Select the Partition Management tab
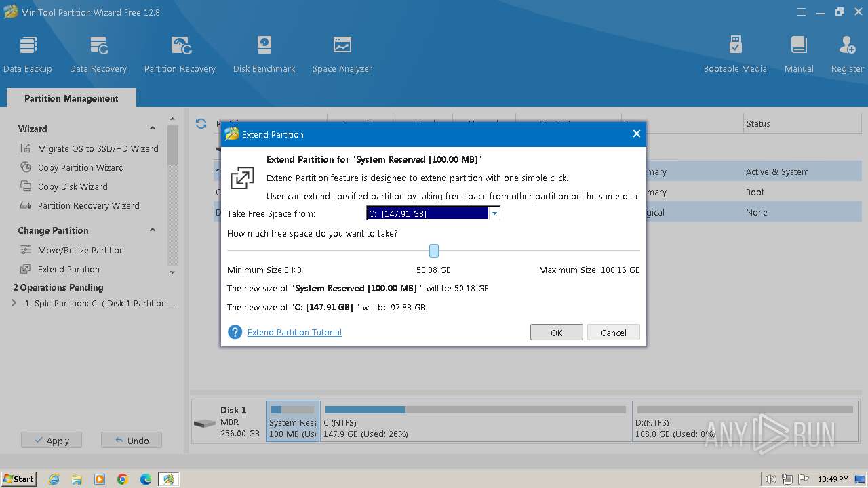This screenshot has width=868, height=488. (71, 98)
